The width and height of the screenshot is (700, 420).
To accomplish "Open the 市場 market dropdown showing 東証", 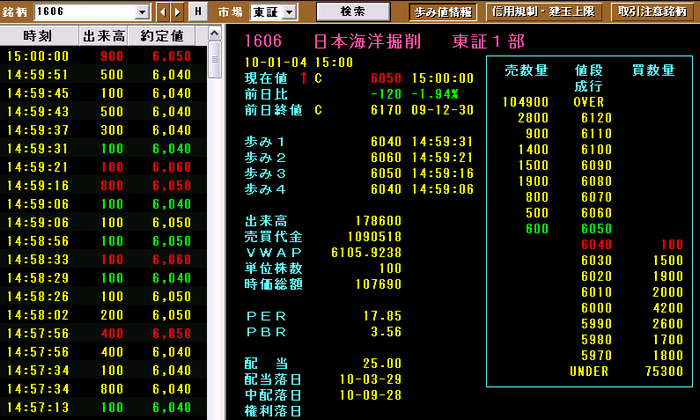I will pyautogui.click(x=274, y=12).
